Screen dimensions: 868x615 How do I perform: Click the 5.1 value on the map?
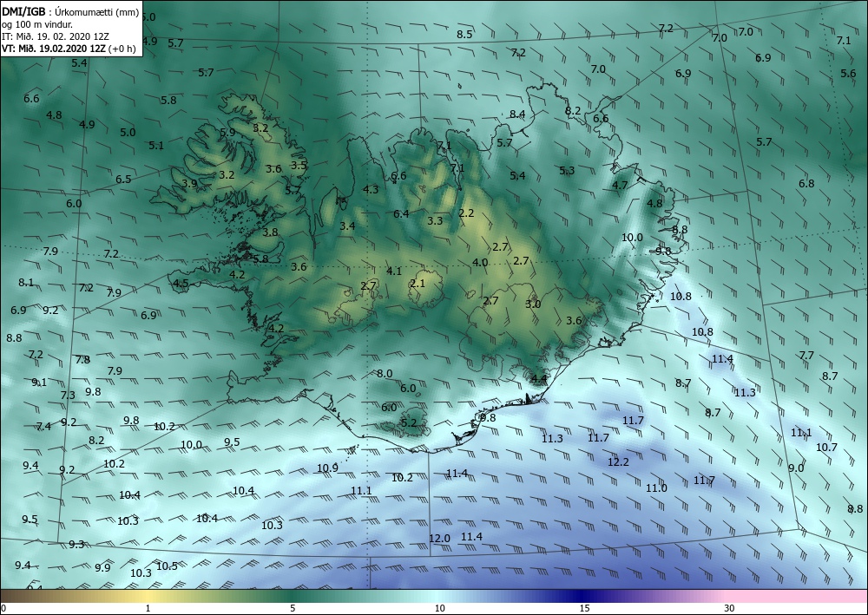point(156,146)
